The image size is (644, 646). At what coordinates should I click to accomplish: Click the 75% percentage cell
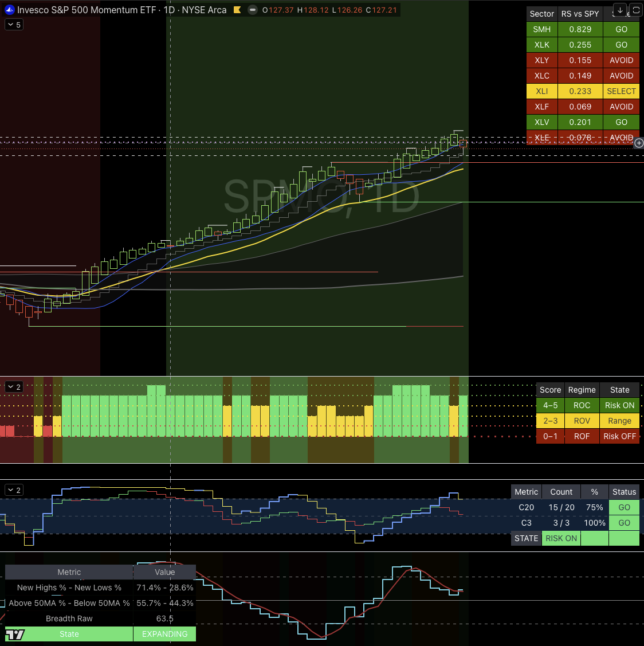pyautogui.click(x=595, y=507)
